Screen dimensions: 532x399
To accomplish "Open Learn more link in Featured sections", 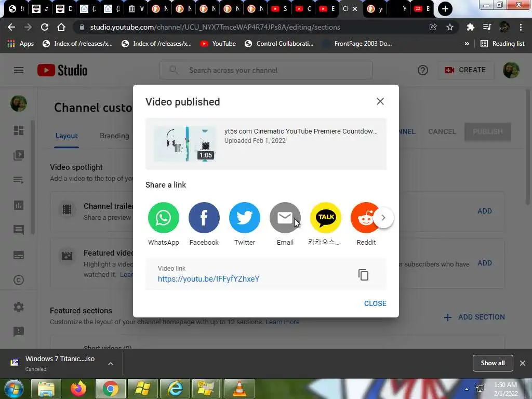I will (x=282, y=322).
